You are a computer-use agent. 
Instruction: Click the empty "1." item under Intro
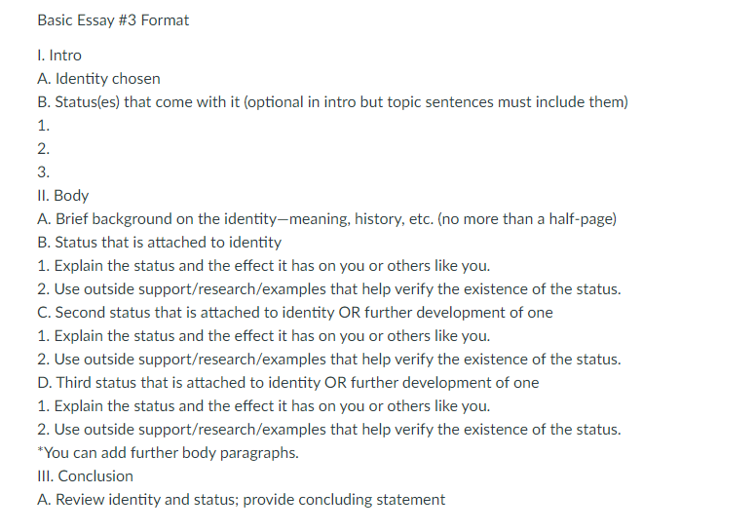pyautogui.click(x=43, y=126)
